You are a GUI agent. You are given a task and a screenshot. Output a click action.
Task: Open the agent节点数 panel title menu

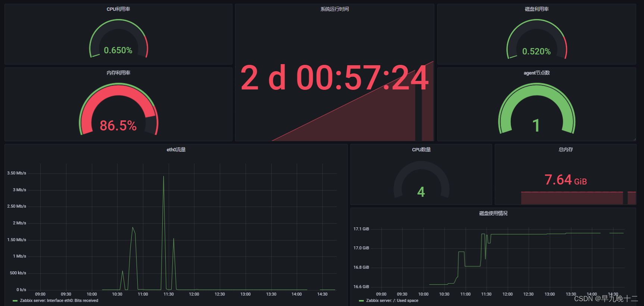tap(537, 73)
